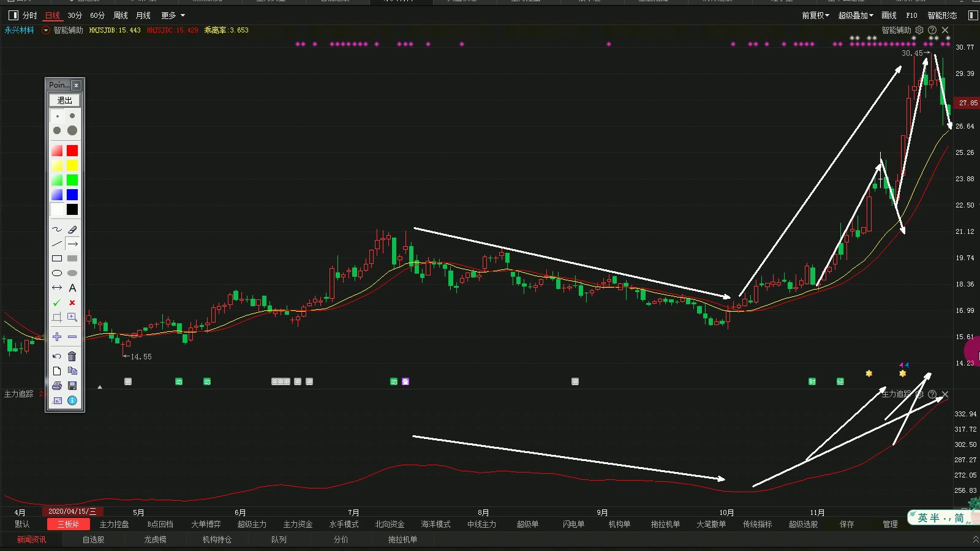980x551 pixels.
Task: Select the hollow ellipse tool
Action: click(57, 273)
